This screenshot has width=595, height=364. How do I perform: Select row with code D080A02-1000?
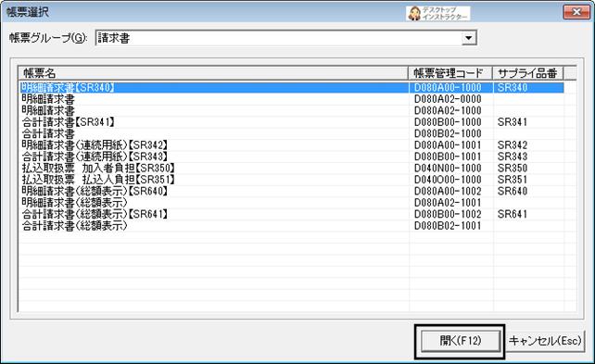291,111
